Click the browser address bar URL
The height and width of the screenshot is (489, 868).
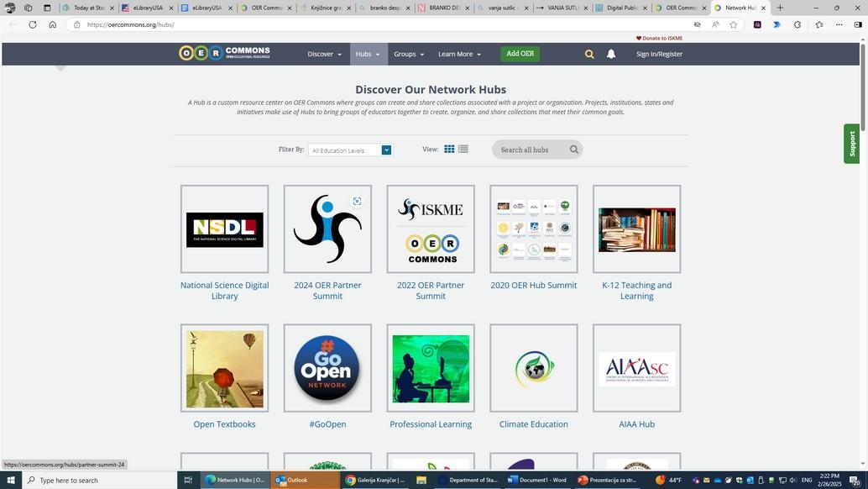(131, 24)
